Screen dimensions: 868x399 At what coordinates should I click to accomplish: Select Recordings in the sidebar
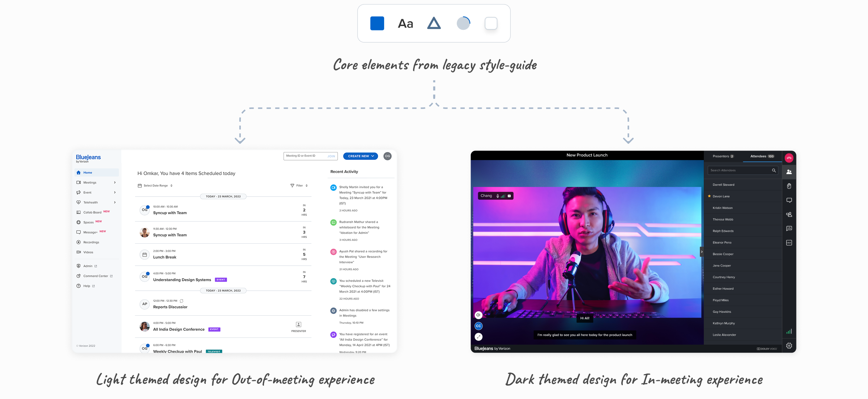point(91,242)
